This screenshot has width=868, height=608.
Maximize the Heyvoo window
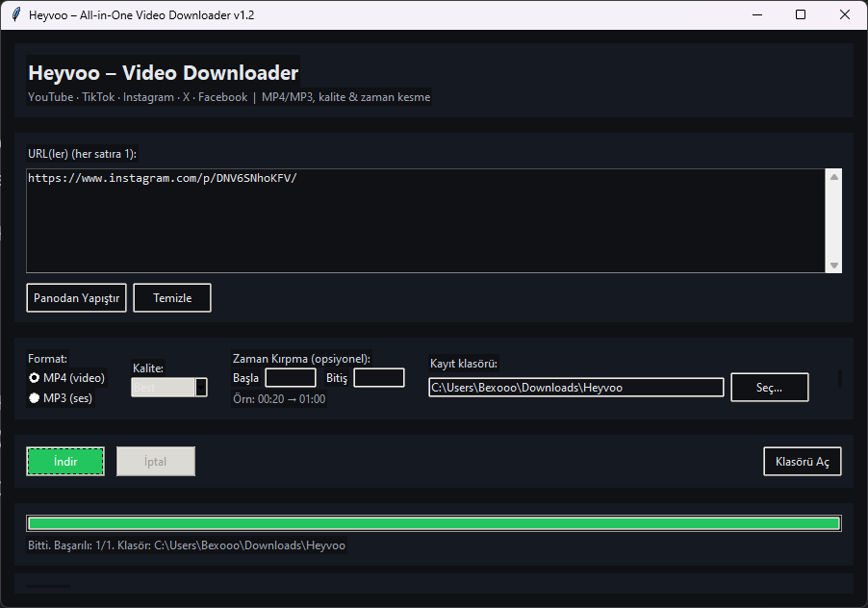[801, 14]
